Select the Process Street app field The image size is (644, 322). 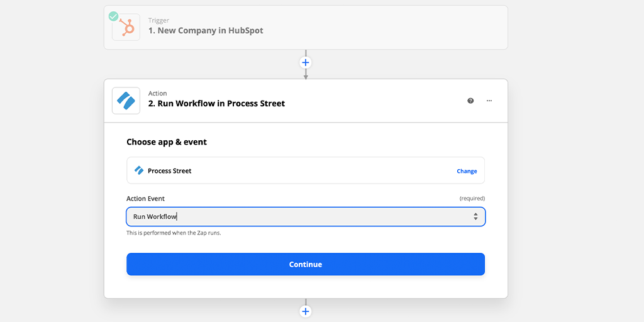pos(306,170)
